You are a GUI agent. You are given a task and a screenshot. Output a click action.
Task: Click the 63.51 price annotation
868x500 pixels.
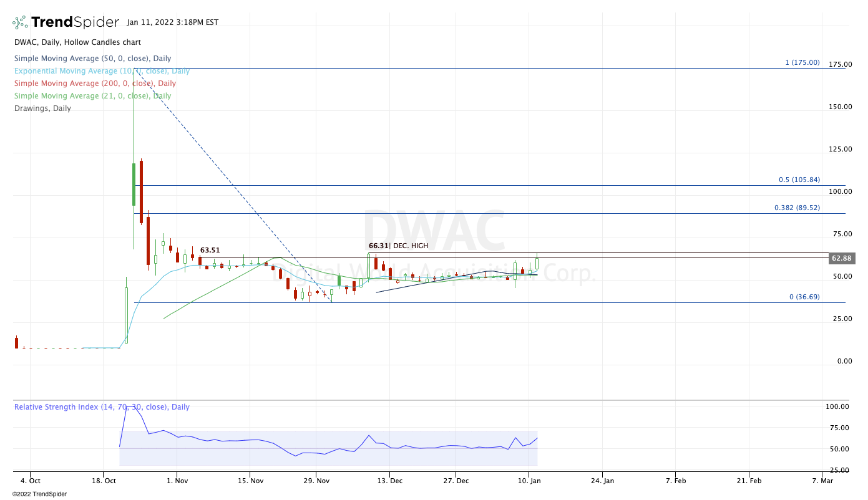click(210, 251)
